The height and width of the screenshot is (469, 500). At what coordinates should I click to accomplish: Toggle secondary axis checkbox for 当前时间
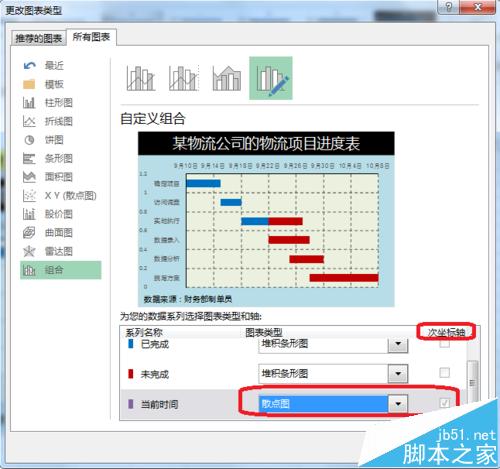click(444, 403)
